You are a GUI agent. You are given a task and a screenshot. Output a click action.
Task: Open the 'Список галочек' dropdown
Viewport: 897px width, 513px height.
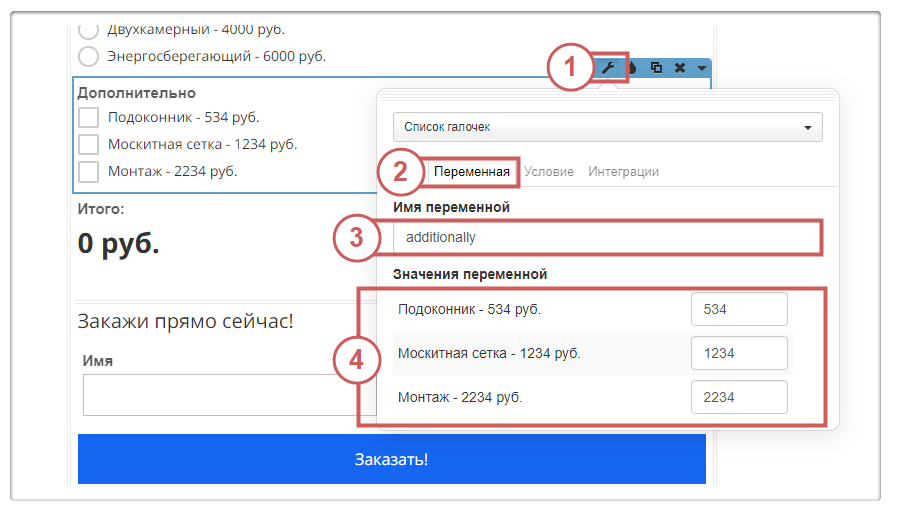click(607, 127)
